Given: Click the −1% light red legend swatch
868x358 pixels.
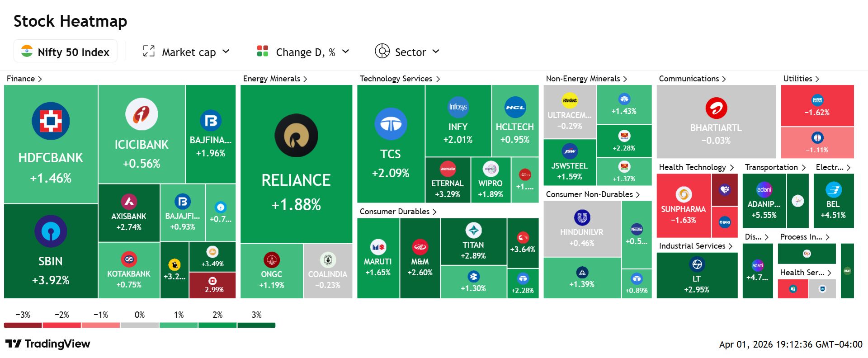Looking at the screenshot, I should coord(100,325).
